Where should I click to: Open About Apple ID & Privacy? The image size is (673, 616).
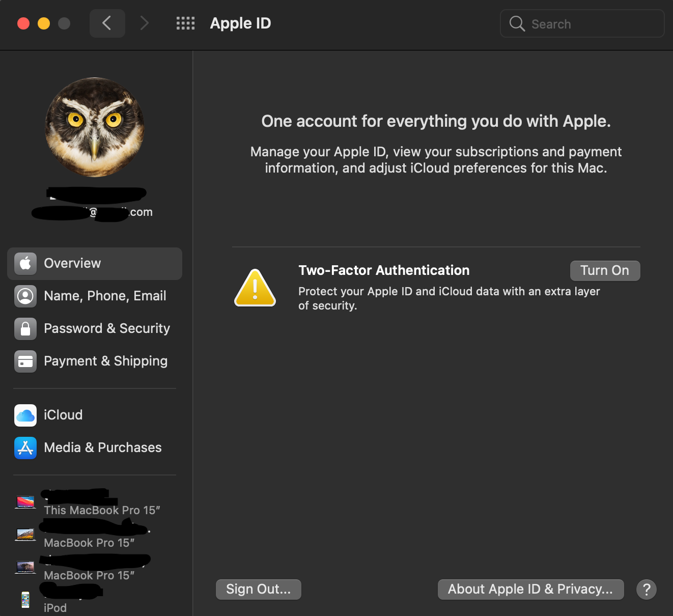[x=530, y=589]
